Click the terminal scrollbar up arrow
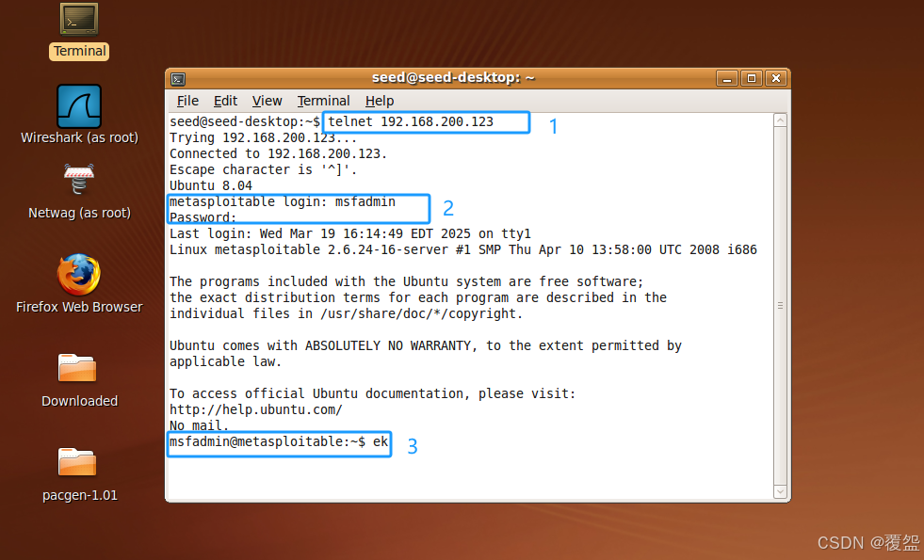The image size is (924, 560). [780, 120]
